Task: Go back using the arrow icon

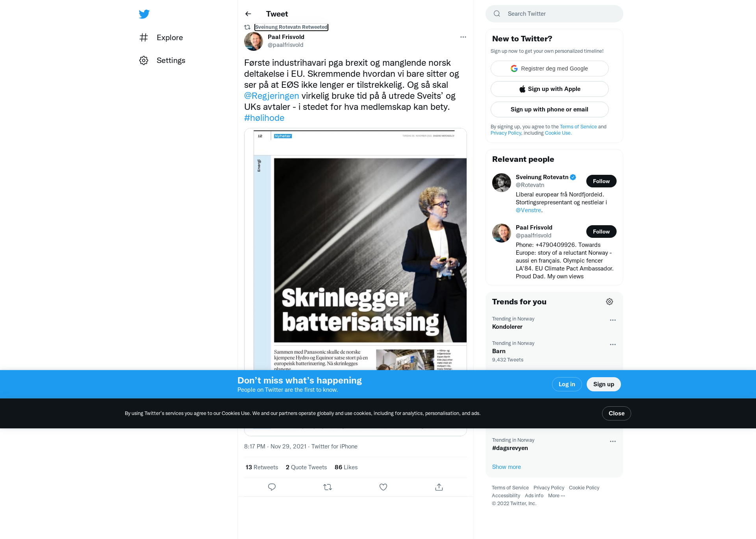Action: (248, 14)
